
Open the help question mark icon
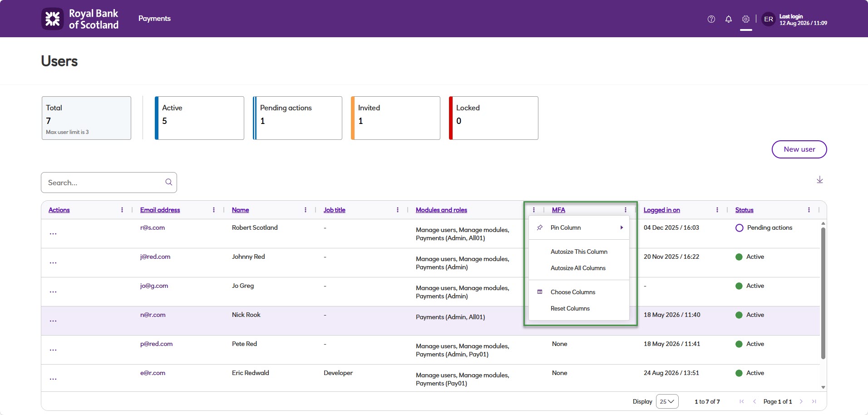click(711, 19)
